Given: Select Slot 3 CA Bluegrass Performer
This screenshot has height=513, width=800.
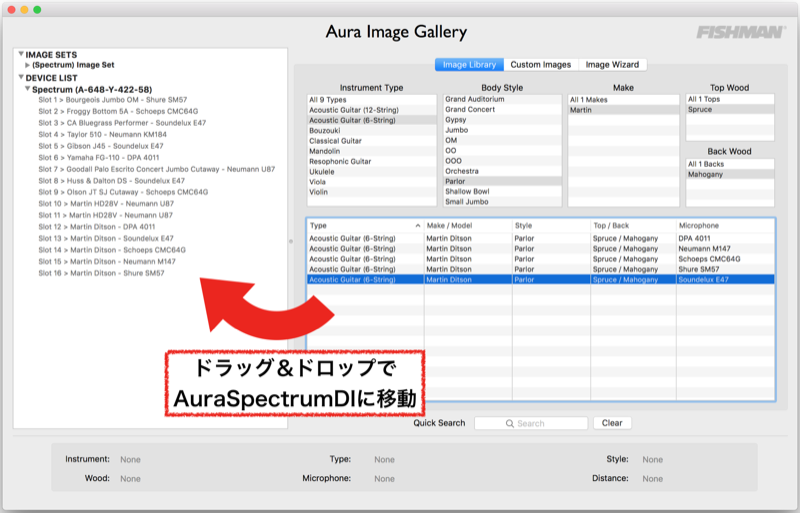Looking at the screenshot, I should (122, 123).
